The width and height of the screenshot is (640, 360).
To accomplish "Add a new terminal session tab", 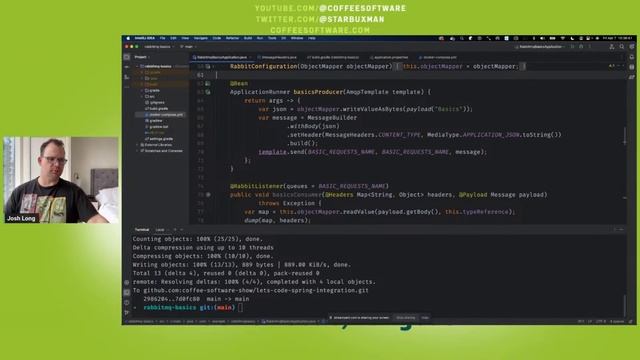I will click(x=175, y=230).
